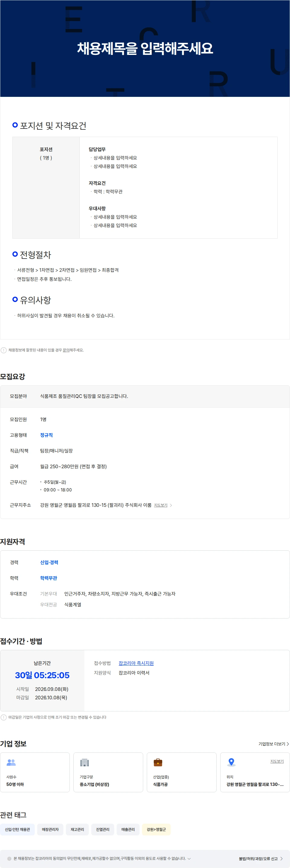
Task: Click the industry briefcase icon
Action: pos(158,762)
